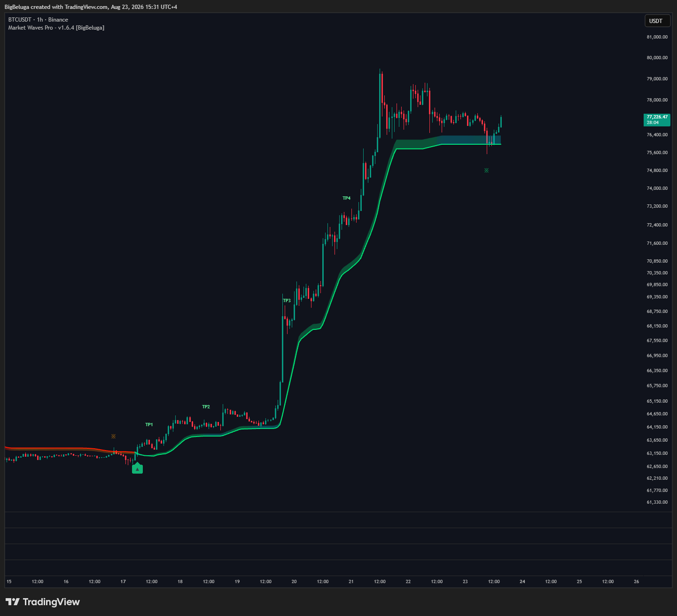Image resolution: width=677 pixels, height=616 pixels.
Task: Click date 16 on the time axis
Action: [x=66, y=582]
